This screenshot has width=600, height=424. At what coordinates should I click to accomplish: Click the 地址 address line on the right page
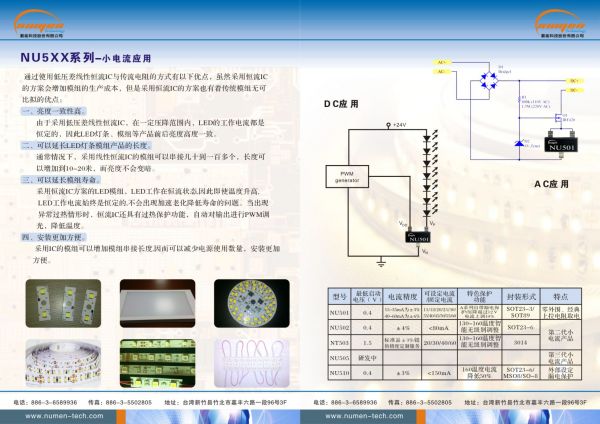point(526,403)
